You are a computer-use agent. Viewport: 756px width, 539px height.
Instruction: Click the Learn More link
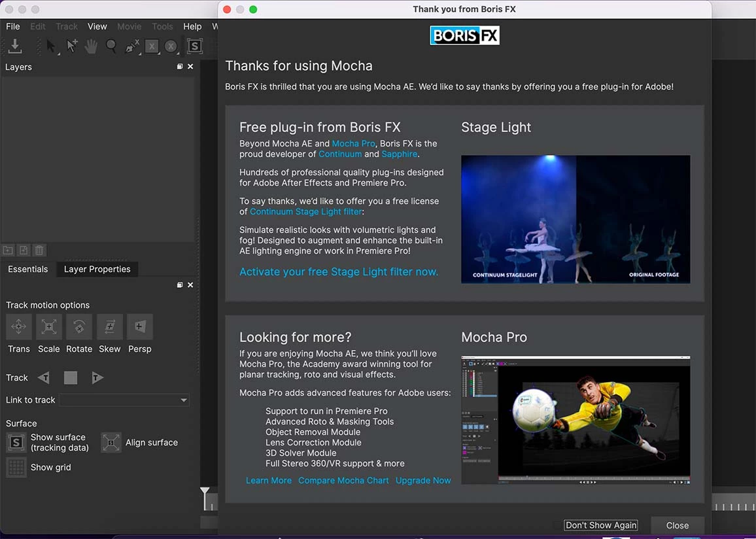(x=269, y=481)
